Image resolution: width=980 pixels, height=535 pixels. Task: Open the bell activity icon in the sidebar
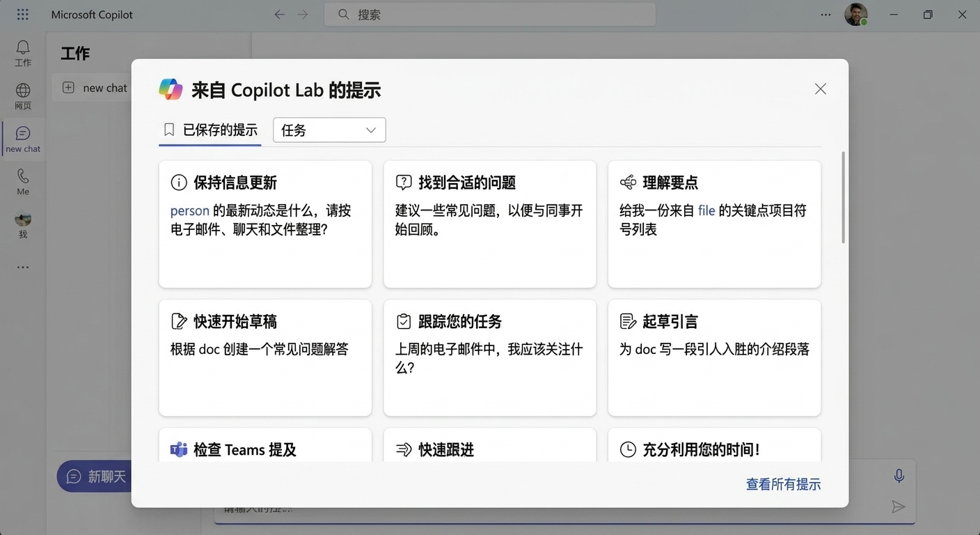[23, 47]
